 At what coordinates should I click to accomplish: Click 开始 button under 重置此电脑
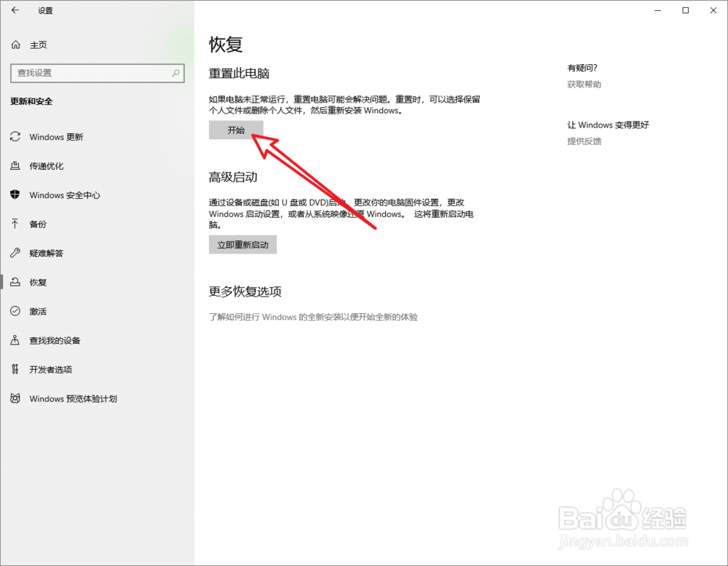point(236,130)
